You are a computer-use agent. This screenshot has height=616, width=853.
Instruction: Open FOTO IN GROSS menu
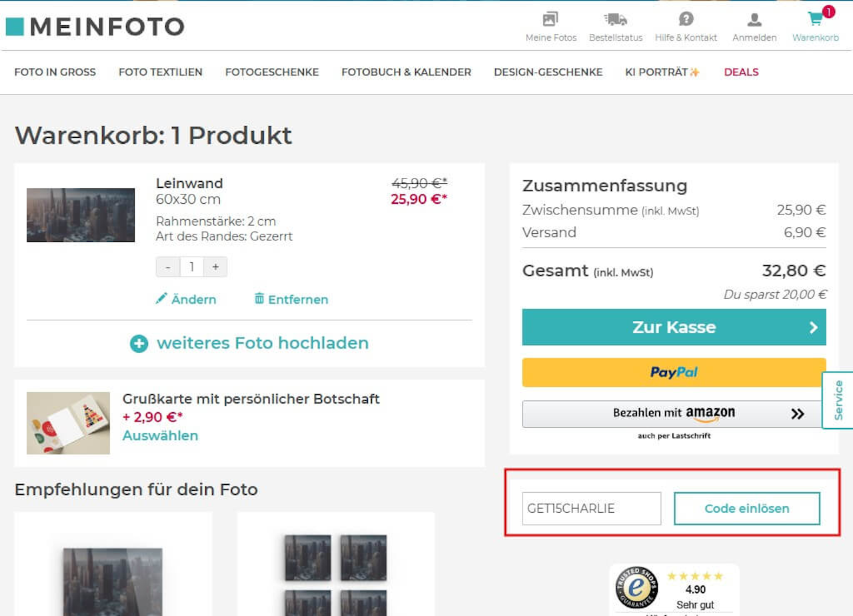click(x=55, y=72)
